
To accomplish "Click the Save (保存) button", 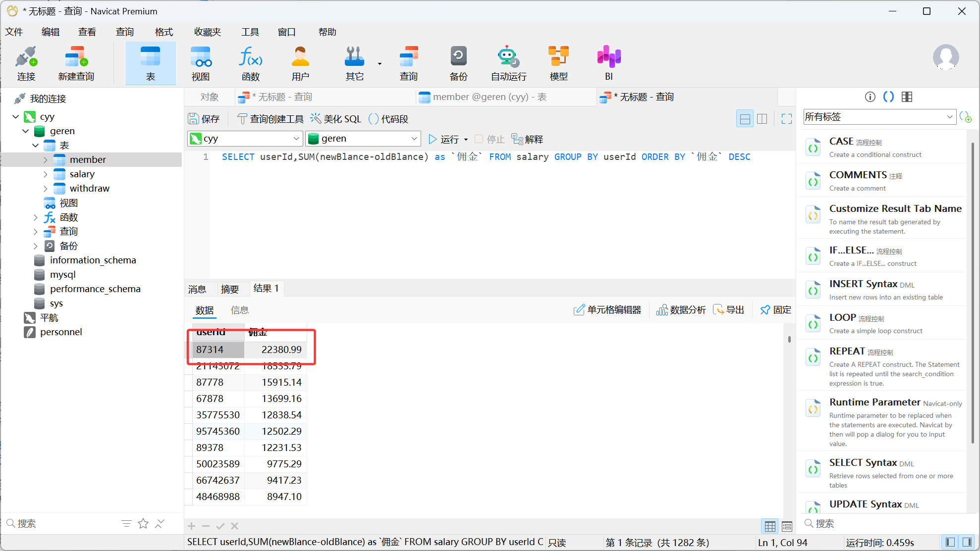I will tap(204, 119).
